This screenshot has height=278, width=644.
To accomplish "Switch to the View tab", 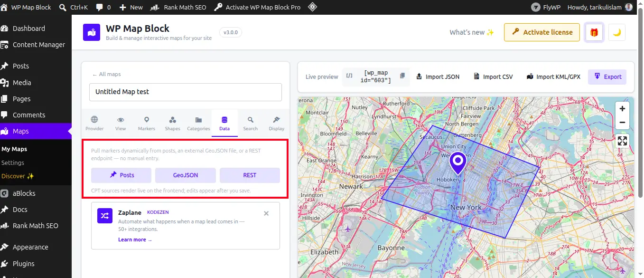I will [121, 124].
